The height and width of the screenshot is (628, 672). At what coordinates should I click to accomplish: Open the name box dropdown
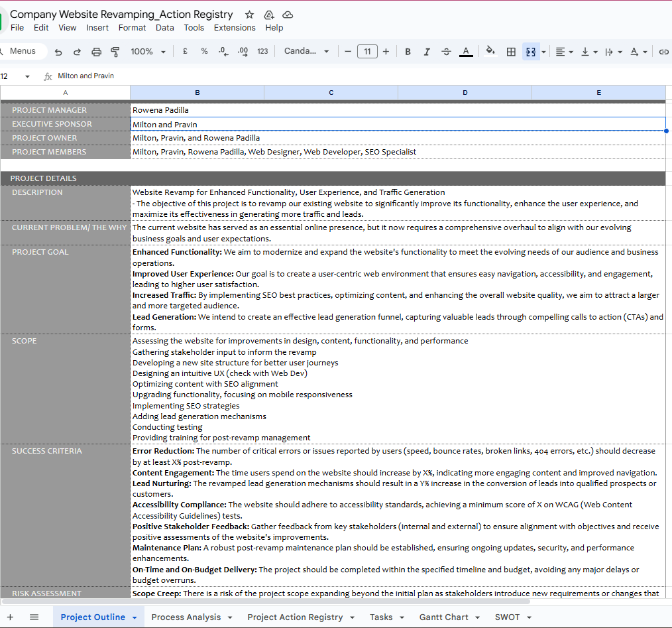pyautogui.click(x=27, y=76)
